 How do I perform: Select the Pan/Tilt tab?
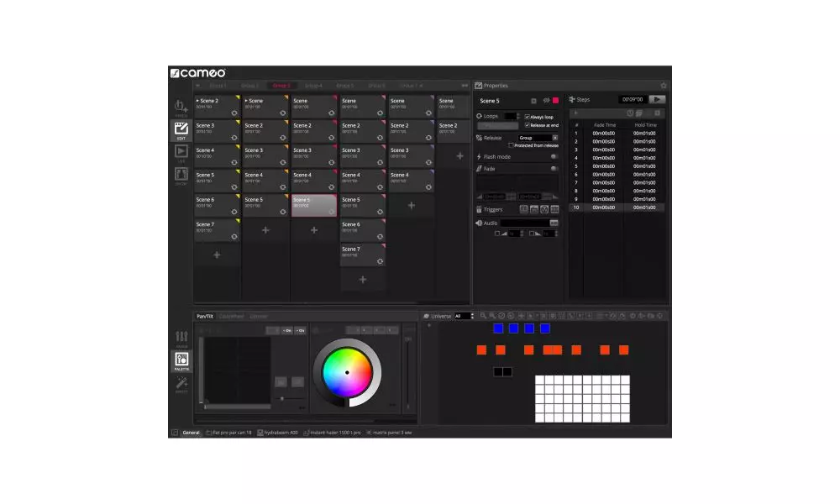tap(205, 317)
